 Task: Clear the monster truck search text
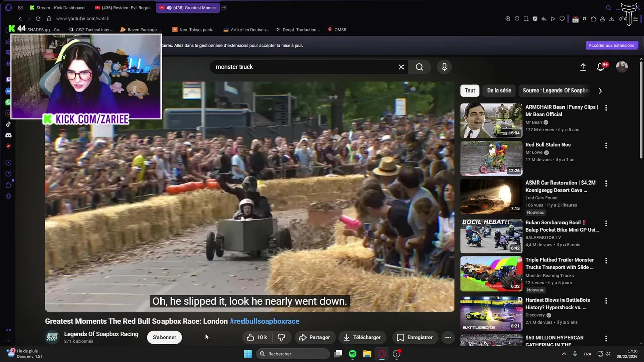(401, 67)
